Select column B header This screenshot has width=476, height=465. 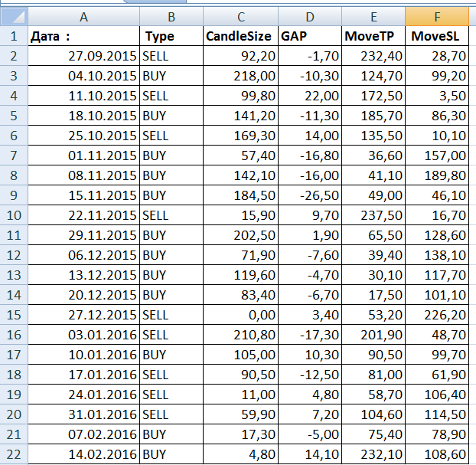pyautogui.click(x=171, y=17)
